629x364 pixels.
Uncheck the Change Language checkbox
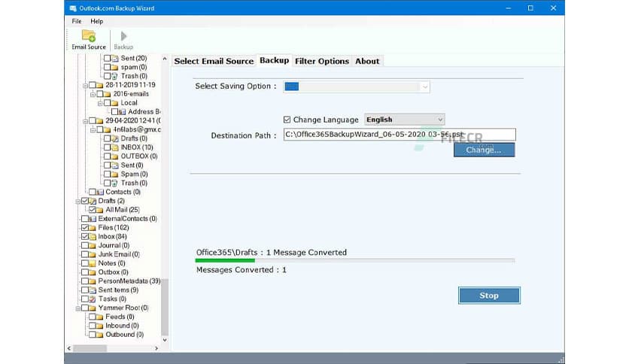(287, 120)
